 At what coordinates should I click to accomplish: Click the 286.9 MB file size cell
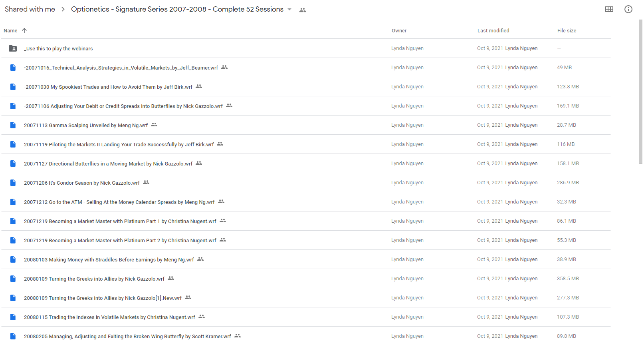pyautogui.click(x=568, y=183)
